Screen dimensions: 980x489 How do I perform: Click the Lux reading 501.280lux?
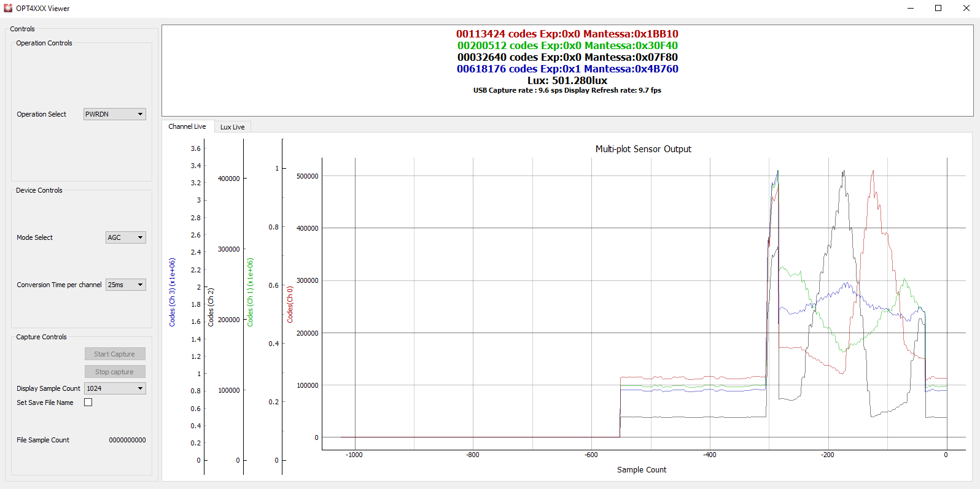click(x=567, y=80)
